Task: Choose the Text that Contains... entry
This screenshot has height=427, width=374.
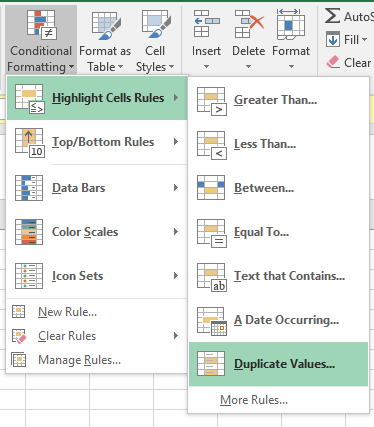Action: click(x=278, y=276)
